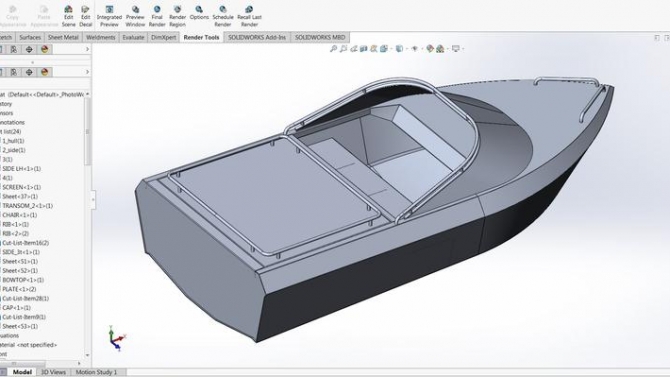Open Hide/Show Items dropdown arrow
Viewport: 670px width, 377px height.
pos(421,49)
